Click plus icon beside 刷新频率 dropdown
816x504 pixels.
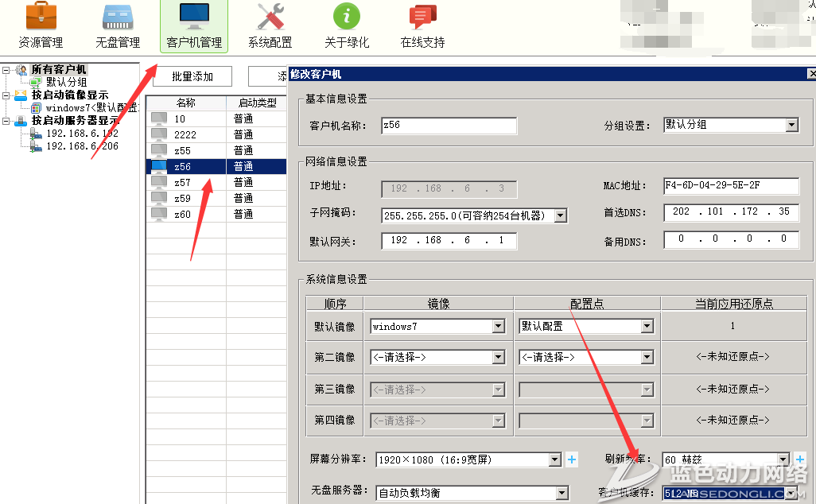pos(800,459)
